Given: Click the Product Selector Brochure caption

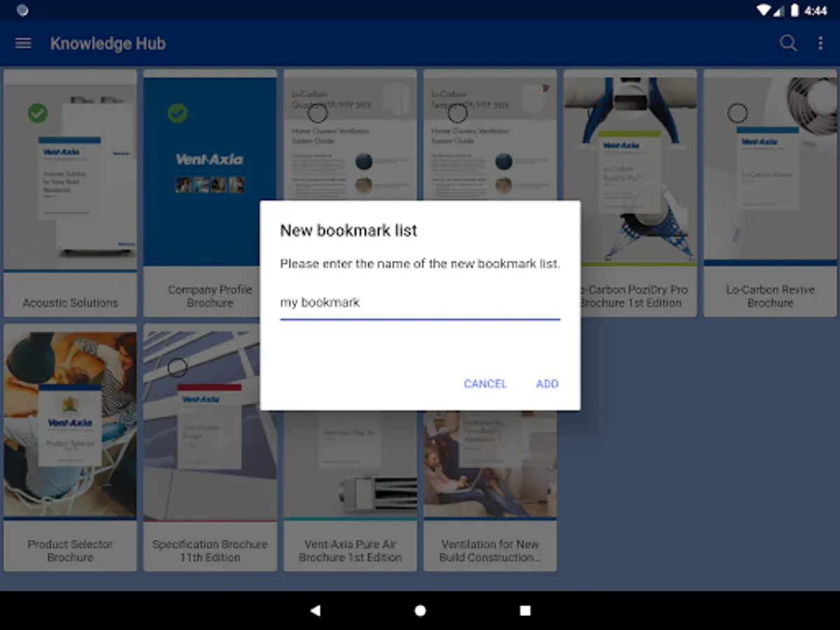Looking at the screenshot, I should [x=70, y=551].
